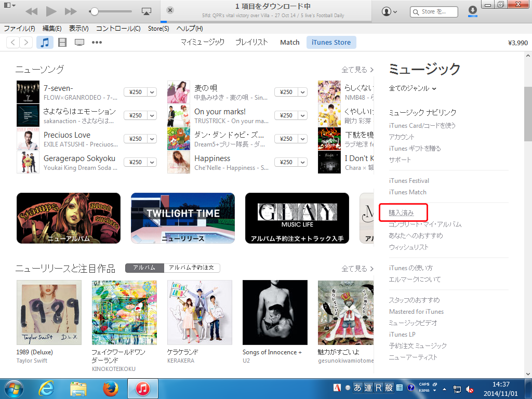
Task: Expand options arrow for Happiness
Action: pos(303,162)
